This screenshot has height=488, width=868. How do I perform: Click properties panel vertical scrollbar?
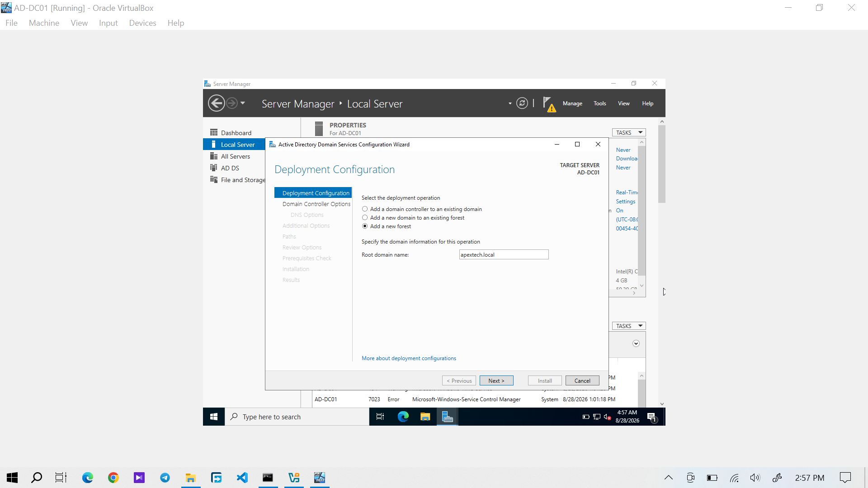pos(642,210)
